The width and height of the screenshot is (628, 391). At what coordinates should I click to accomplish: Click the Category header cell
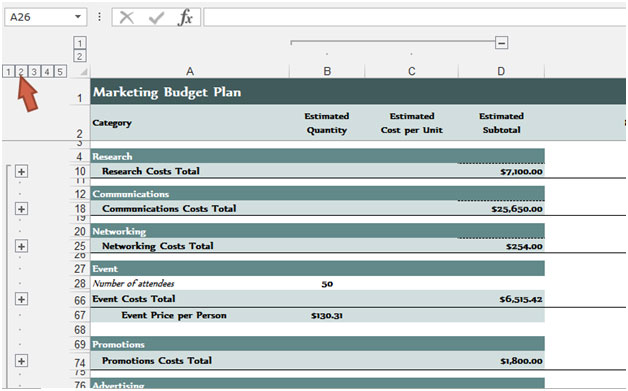point(190,123)
